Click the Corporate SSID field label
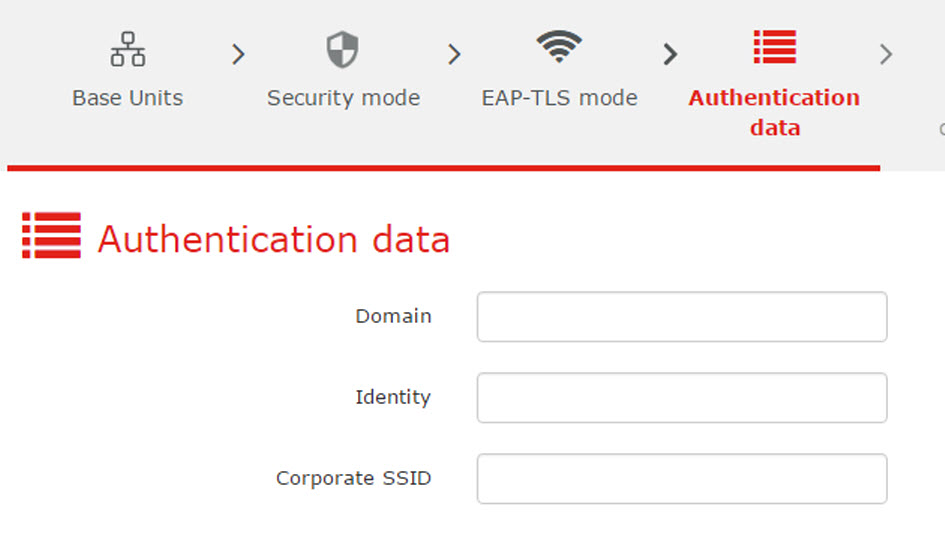The image size is (945, 534). tap(354, 478)
